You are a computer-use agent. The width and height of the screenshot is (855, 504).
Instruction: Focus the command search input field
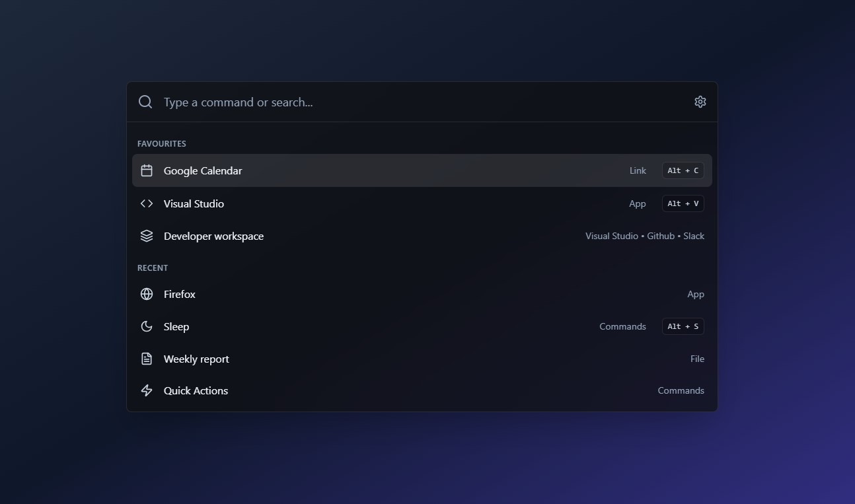coord(423,102)
